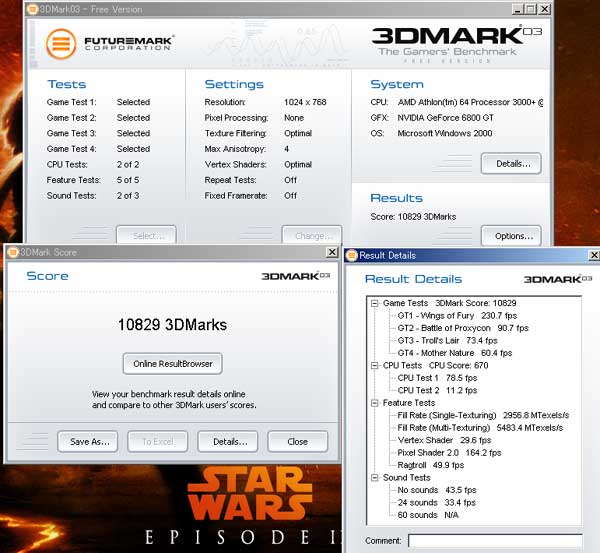Click the Close button in Score window
Screen dimensions: 600x553
[298, 442]
